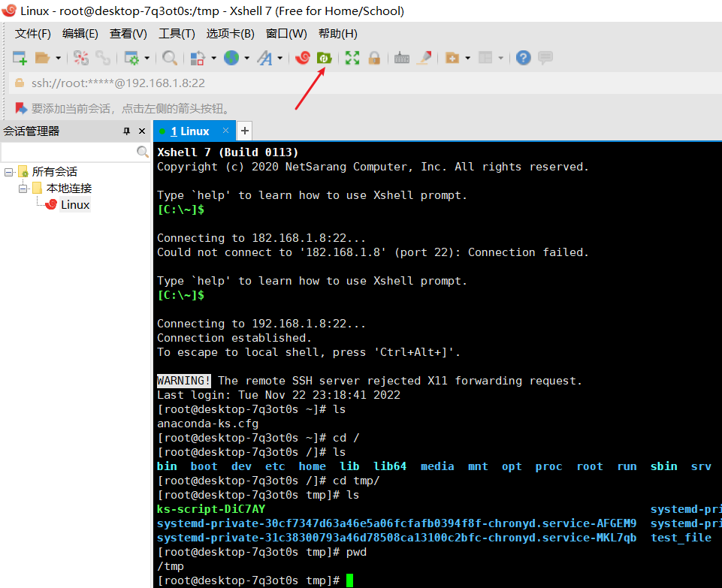The image size is (722, 588).
Task: Click the test_file name in terminal
Action: (x=681, y=538)
